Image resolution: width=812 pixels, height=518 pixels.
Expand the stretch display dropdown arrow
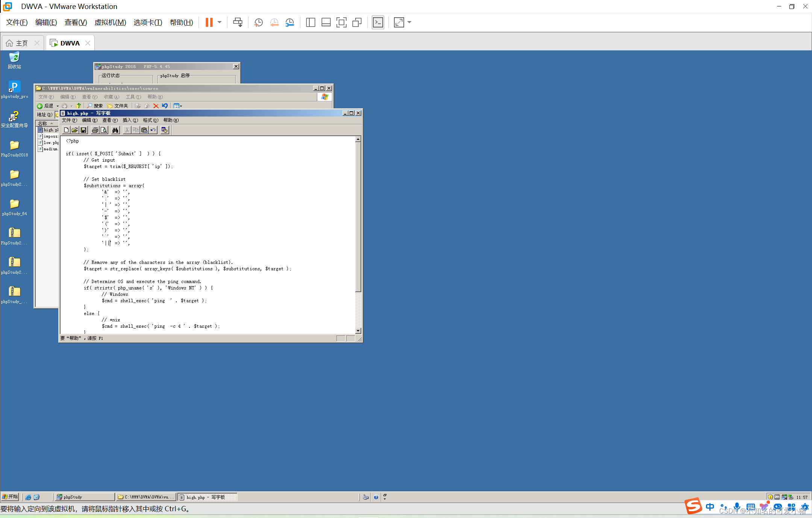point(409,23)
